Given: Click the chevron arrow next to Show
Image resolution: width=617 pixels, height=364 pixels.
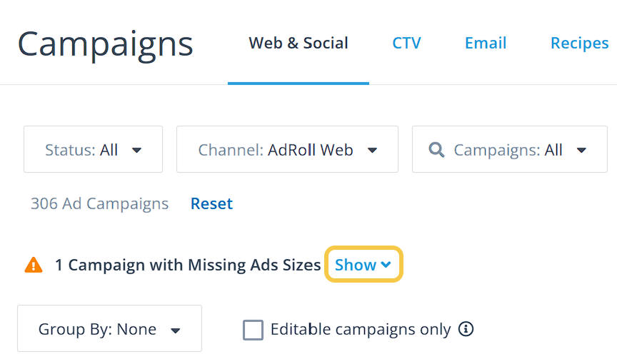Looking at the screenshot, I should point(386,265).
